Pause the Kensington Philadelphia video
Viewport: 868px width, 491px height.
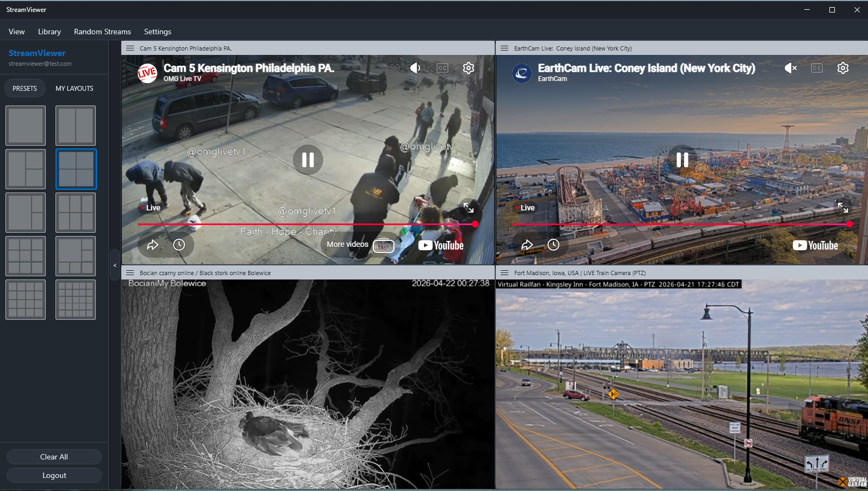pyautogui.click(x=308, y=160)
